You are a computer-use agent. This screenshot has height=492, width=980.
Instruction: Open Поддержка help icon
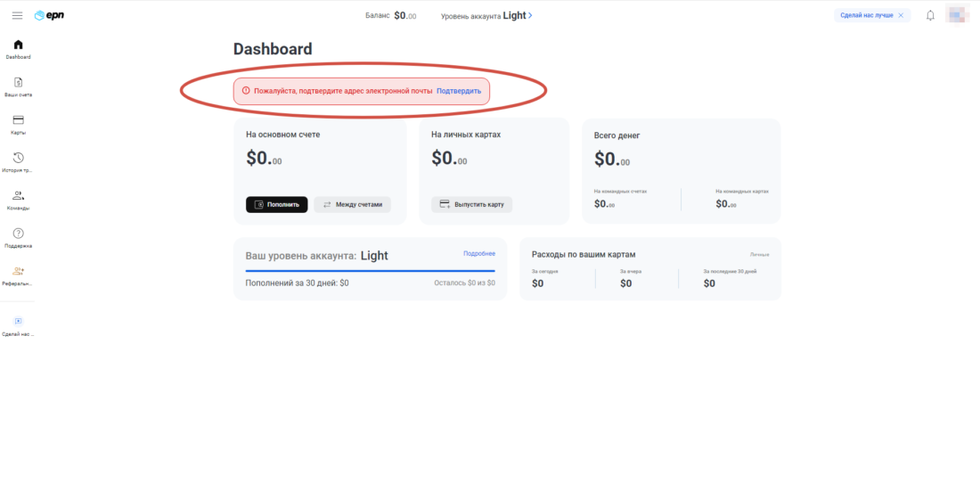tap(18, 234)
